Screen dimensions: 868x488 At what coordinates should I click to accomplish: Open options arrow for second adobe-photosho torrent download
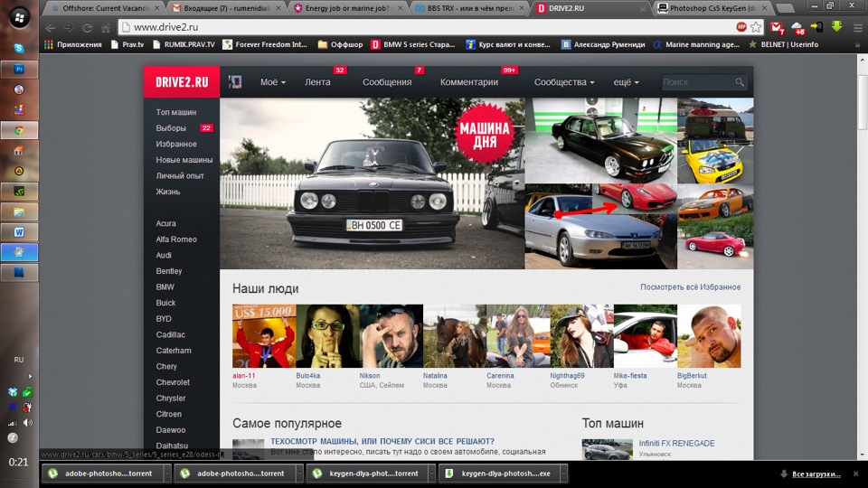pos(299,474)
